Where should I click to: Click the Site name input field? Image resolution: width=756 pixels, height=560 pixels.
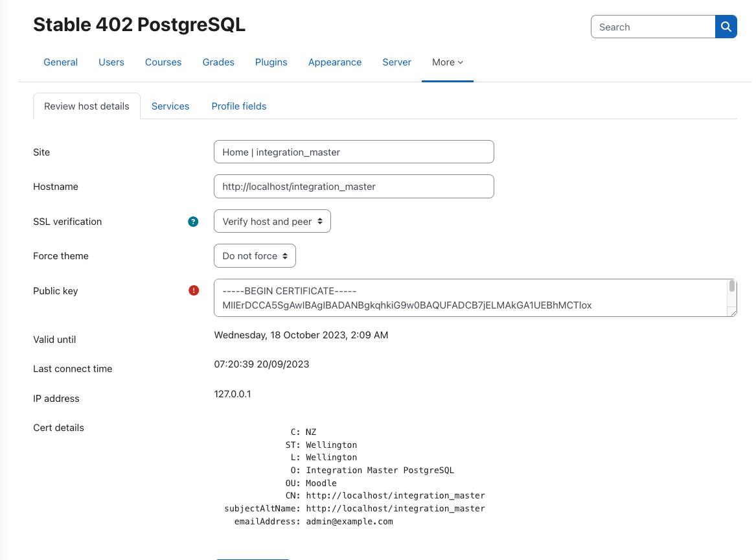(354, 152)
